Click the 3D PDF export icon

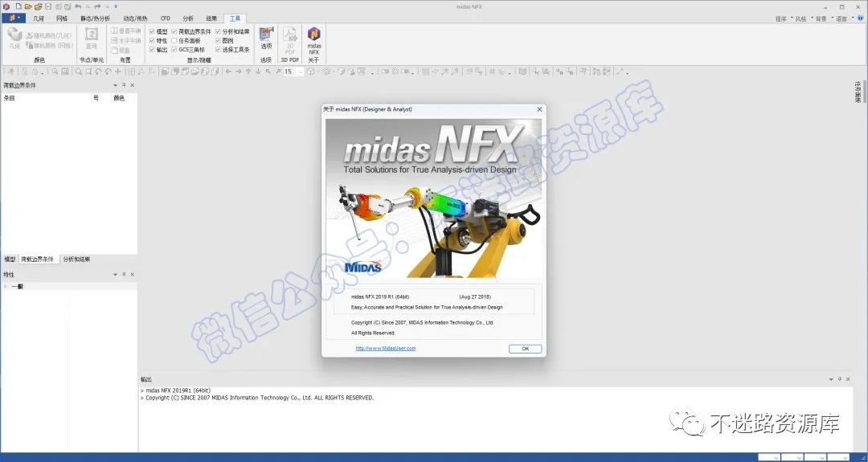pos(290,40)
